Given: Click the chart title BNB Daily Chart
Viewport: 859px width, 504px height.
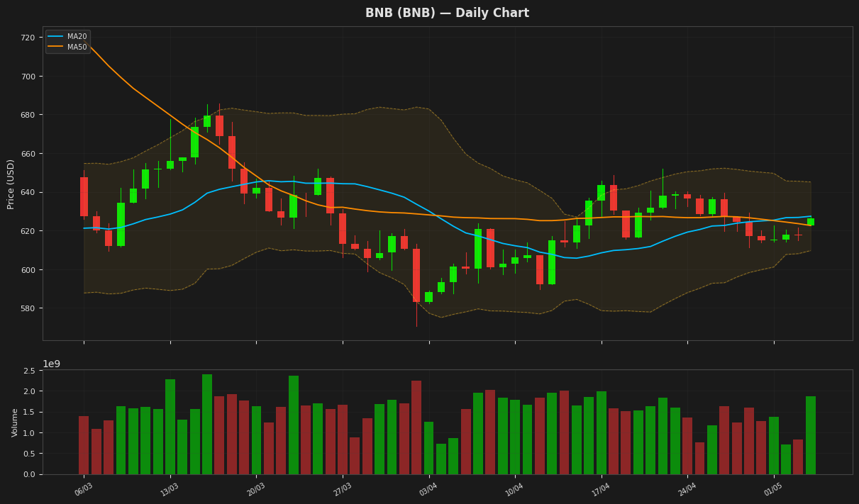Looking at the screenshot, I should [447, 13].
